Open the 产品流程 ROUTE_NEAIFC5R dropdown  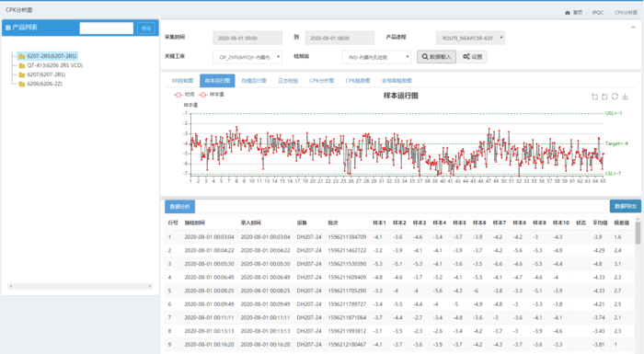(x=470, y=38)
